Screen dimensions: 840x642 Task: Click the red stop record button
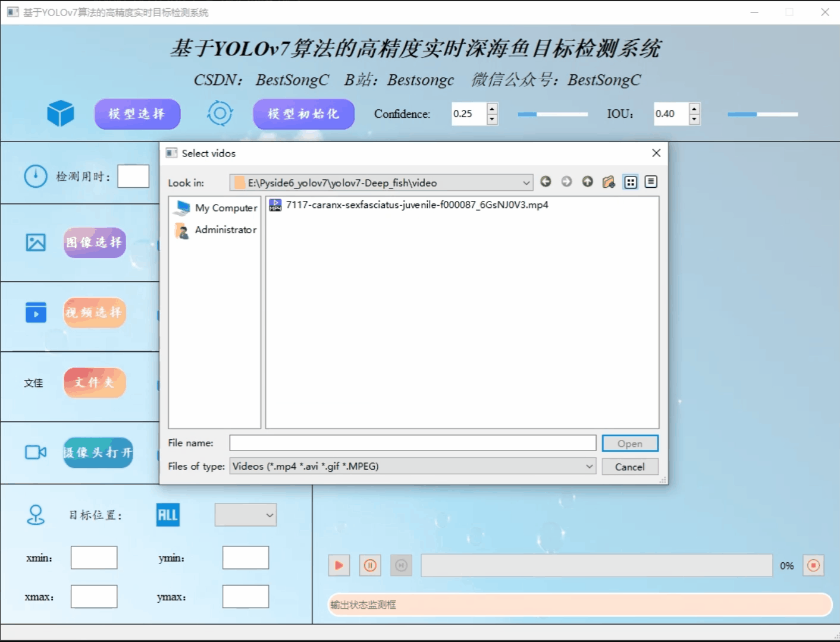(813, 565)
